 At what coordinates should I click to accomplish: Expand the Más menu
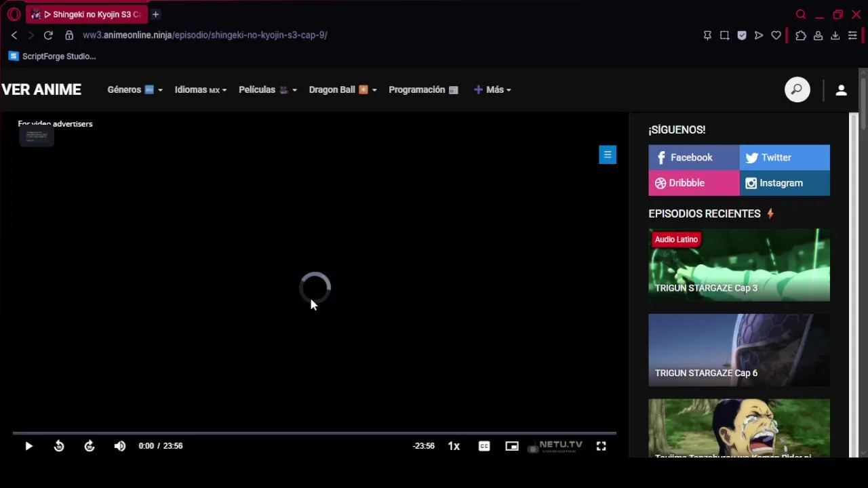(x=492, y=89)
